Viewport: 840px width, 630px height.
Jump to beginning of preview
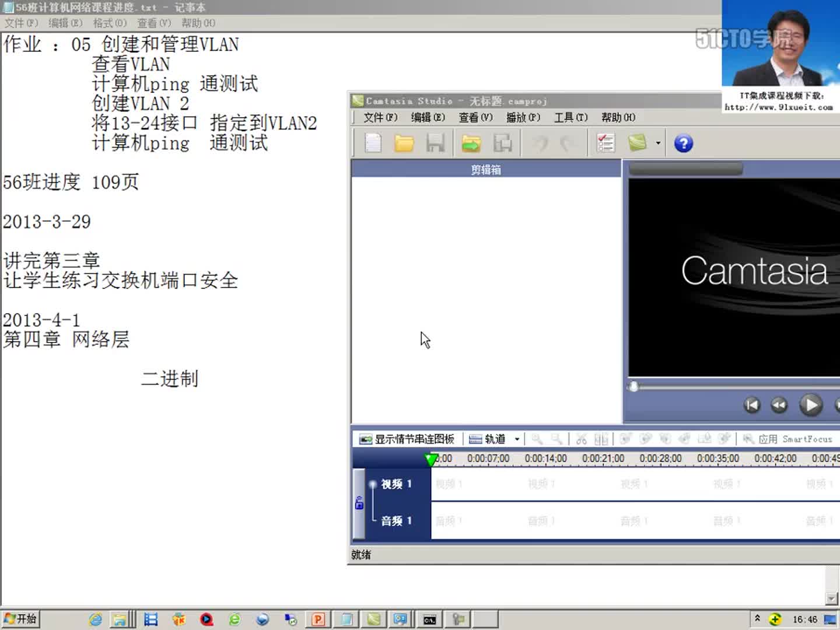click(752, 405)
